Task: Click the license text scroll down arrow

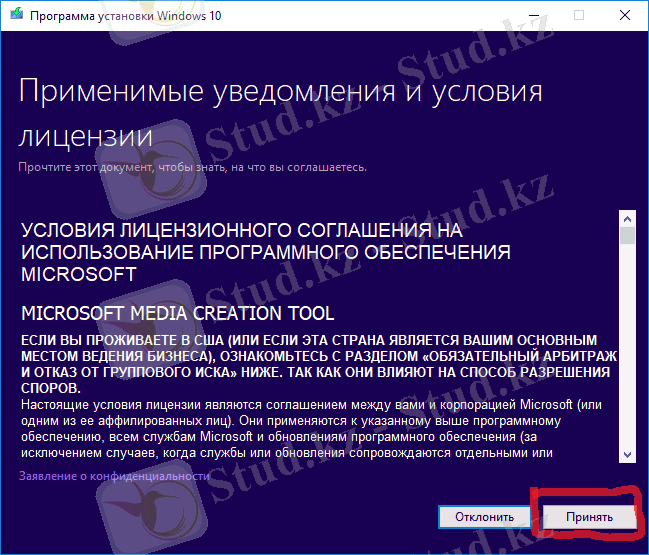Action: tap(627, 455)
